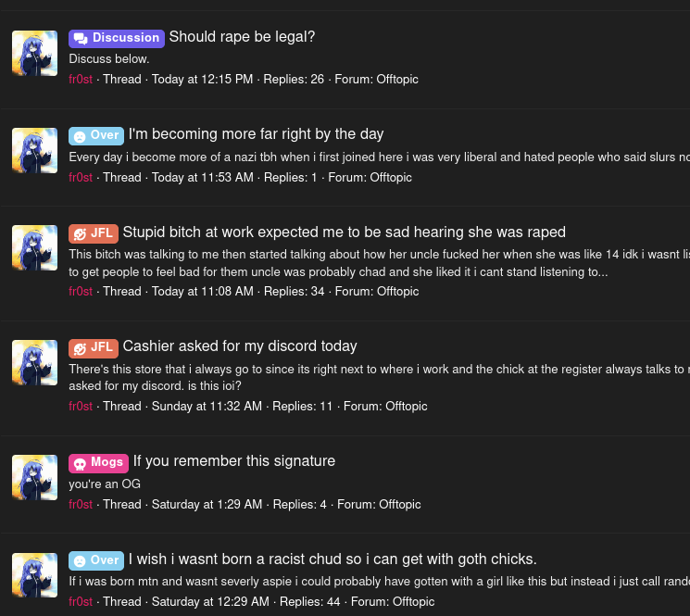This screenshot has width=690, height=616.
Task: Open the Discussion-tagged thread title
Action: (243, 37)
